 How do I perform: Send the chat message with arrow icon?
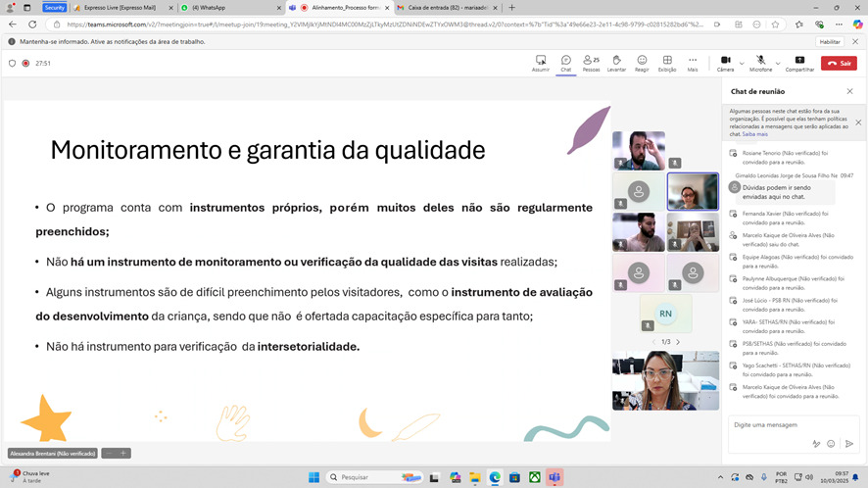(x=849, y=444)
